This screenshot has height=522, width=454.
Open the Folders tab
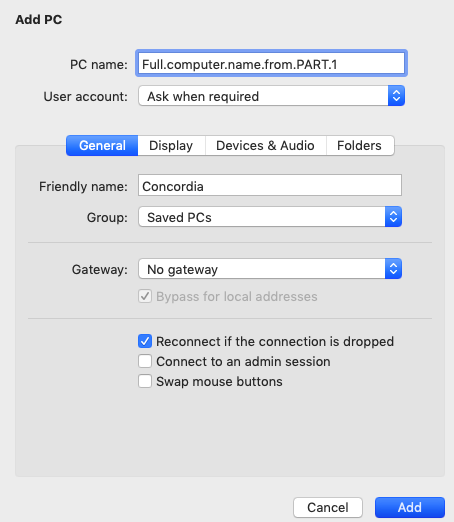point(359,146)
